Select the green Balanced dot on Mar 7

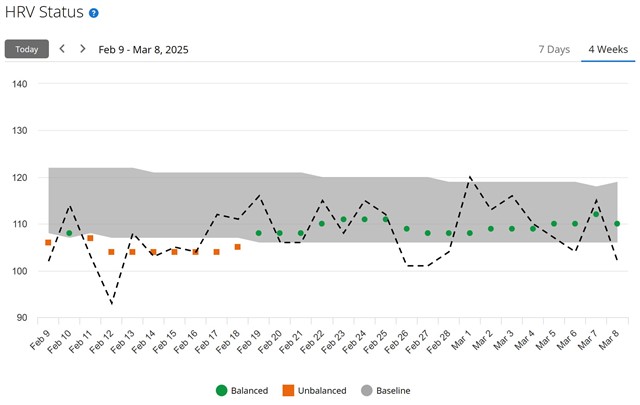tap(596, 214)
